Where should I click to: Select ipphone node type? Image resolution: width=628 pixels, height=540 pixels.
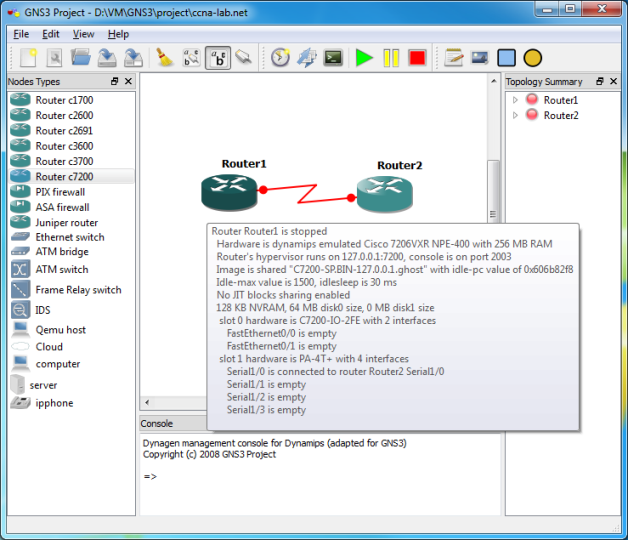pos(71,403)
